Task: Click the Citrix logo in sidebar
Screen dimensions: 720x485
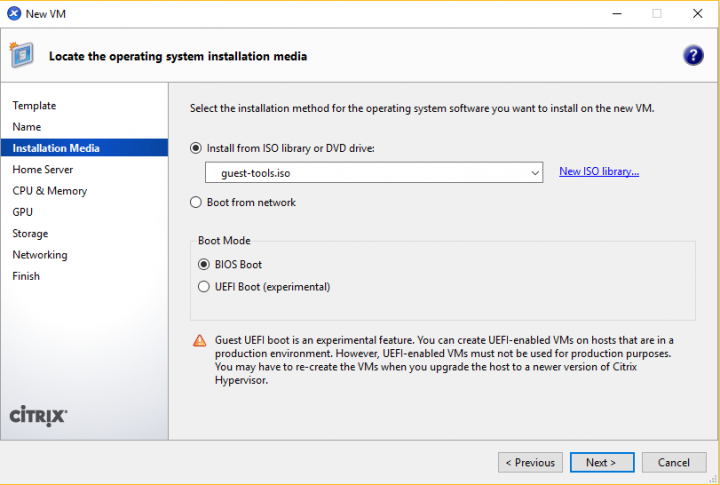Action: [x=38, y=415]
